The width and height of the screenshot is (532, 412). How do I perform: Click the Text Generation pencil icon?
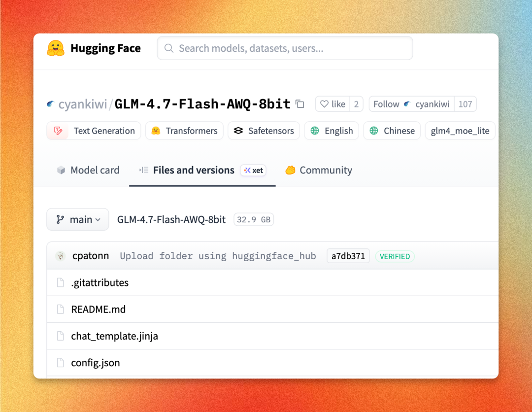[58, 131]
